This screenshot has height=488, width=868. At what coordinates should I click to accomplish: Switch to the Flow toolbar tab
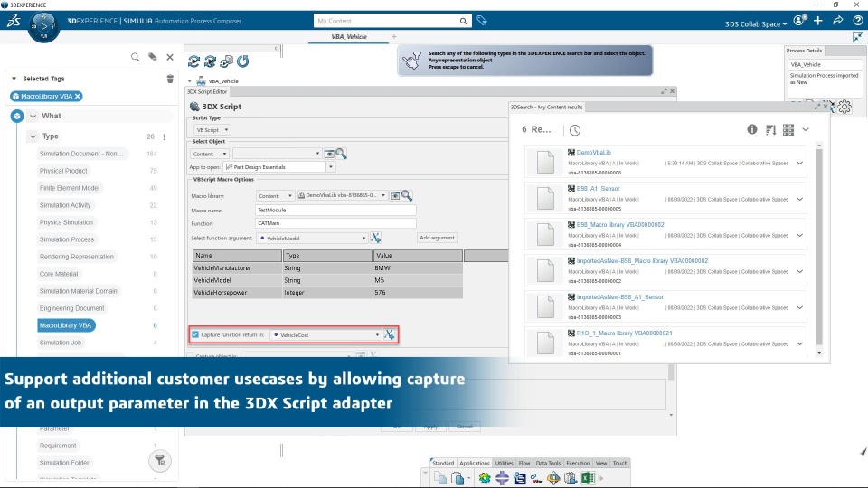pos(524,463)
